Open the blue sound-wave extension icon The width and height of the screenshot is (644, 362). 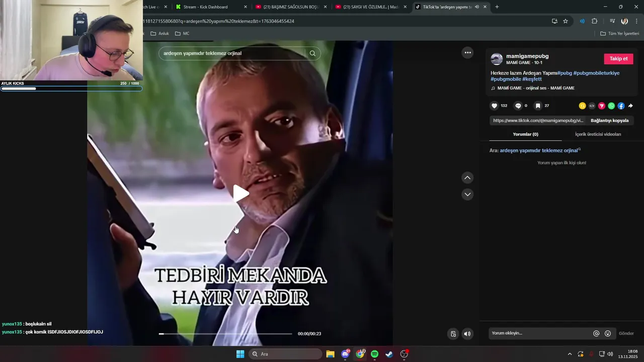(582, 21)
